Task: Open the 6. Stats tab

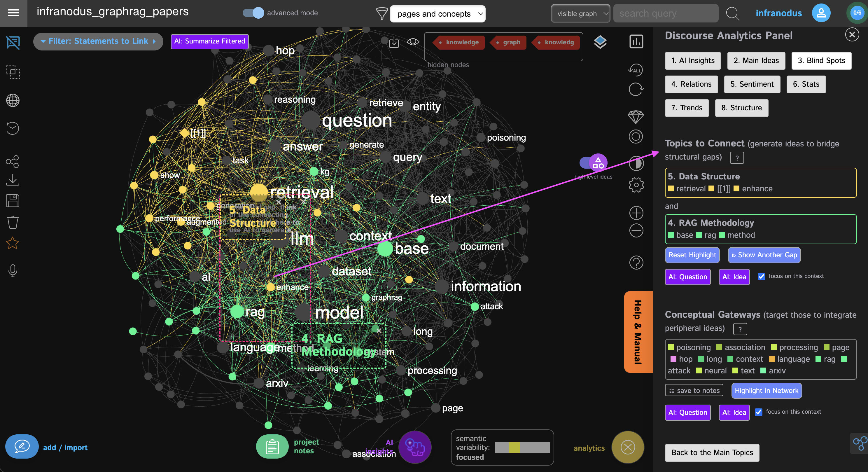Action: [x=806, y=84]
